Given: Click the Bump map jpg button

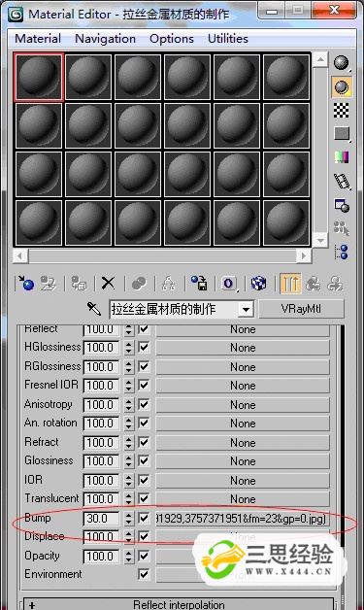Looking at the screenshot, I should point(243,519).
